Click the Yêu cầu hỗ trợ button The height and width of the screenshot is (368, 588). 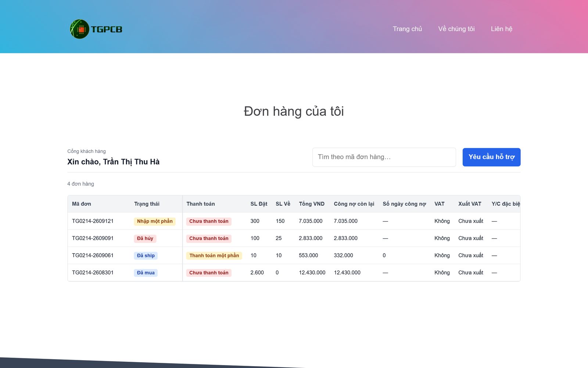[x=491, y=157]
